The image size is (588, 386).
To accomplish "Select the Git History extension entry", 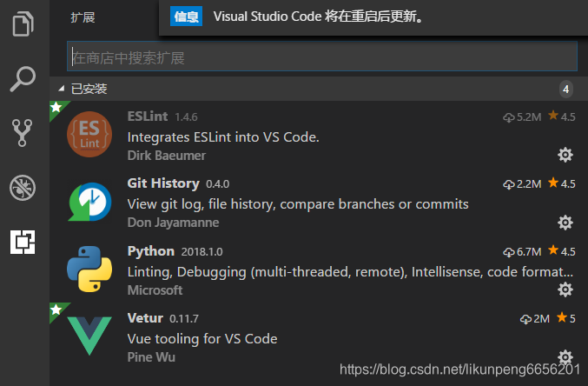I will pos(319,202).
